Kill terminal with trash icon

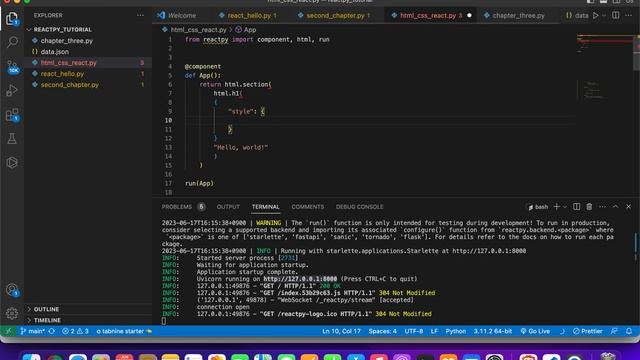point(589,207)
